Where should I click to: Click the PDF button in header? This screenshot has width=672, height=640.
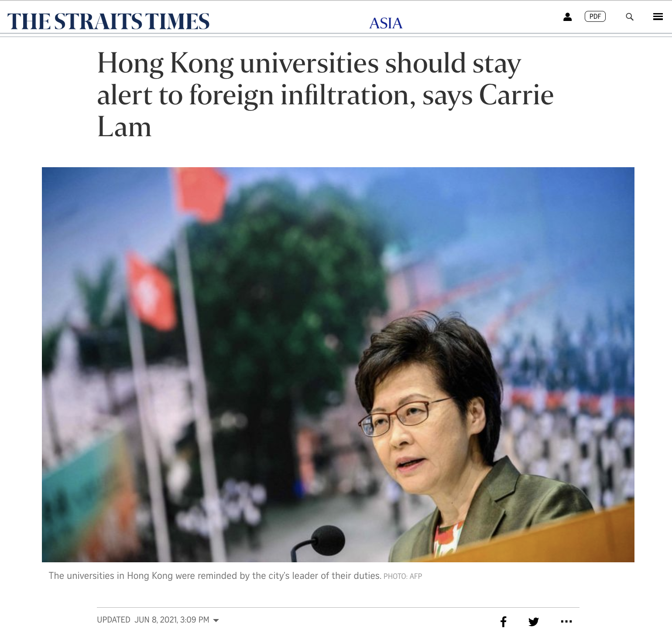595,17
